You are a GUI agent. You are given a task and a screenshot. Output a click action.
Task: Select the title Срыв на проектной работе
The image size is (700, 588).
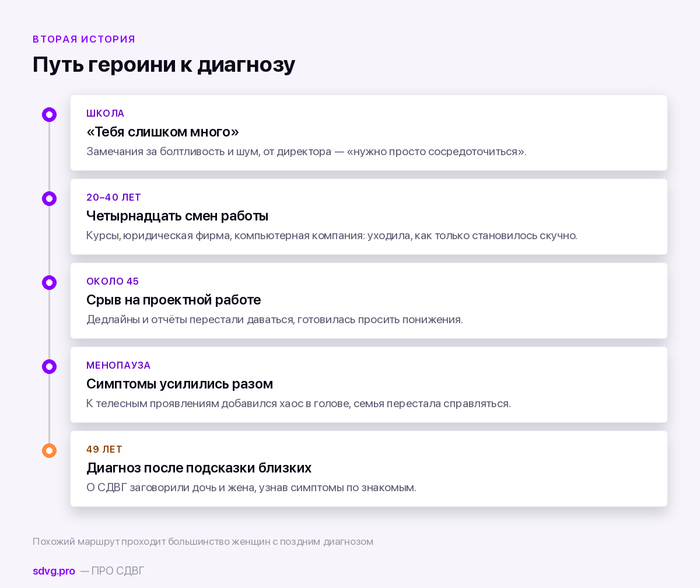[174, 300]
